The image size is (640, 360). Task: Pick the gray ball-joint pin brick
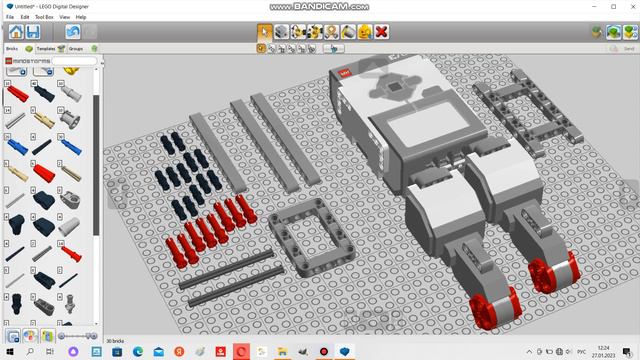[x=70, y=304]
